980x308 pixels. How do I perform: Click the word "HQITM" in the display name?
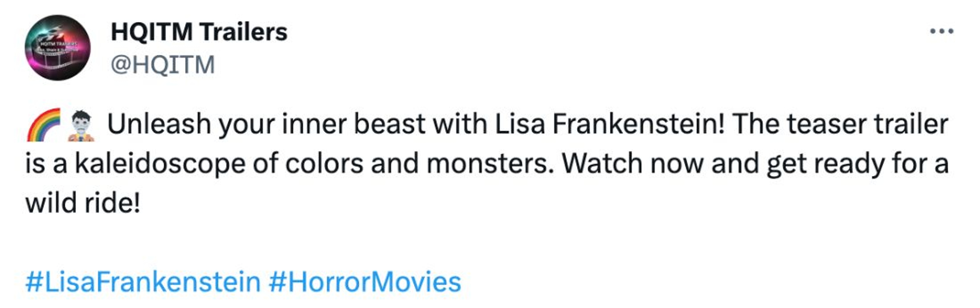[152, 32]
